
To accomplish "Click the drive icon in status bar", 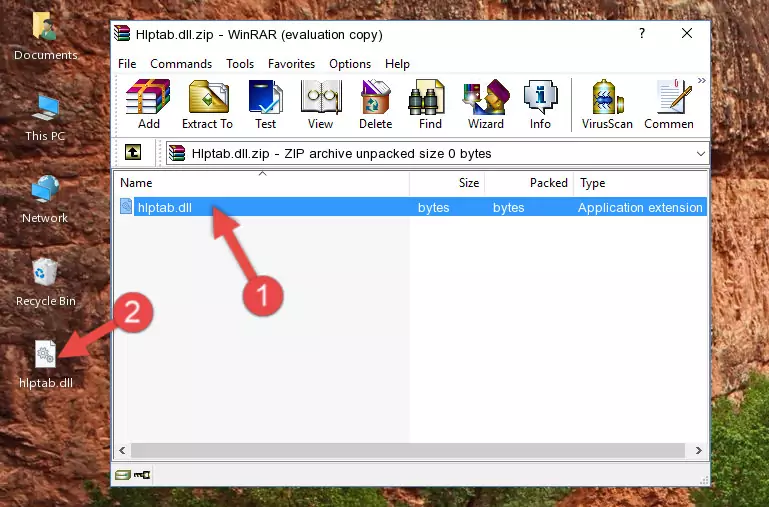I will click(123, 474).
